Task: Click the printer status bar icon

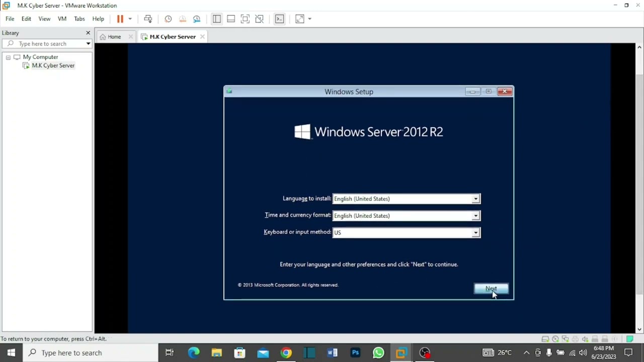Action: tap(576, 339)
